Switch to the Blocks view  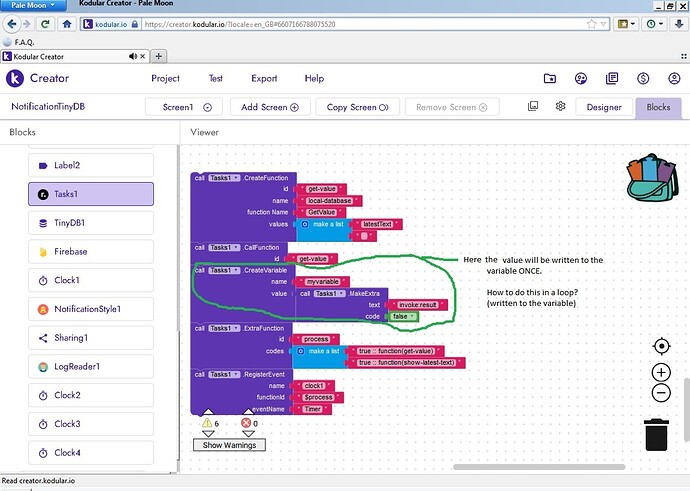[658, 108]
